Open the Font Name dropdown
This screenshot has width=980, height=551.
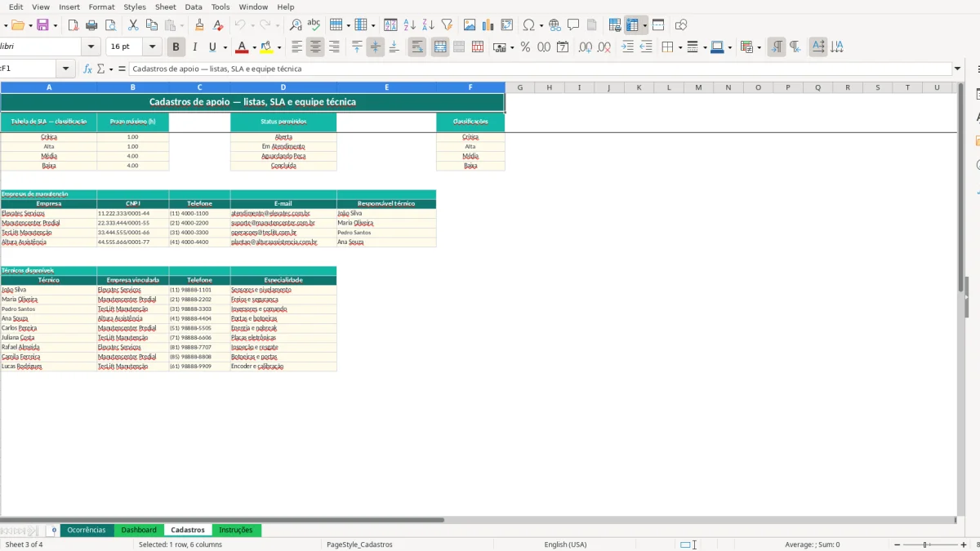pos(91,47)
